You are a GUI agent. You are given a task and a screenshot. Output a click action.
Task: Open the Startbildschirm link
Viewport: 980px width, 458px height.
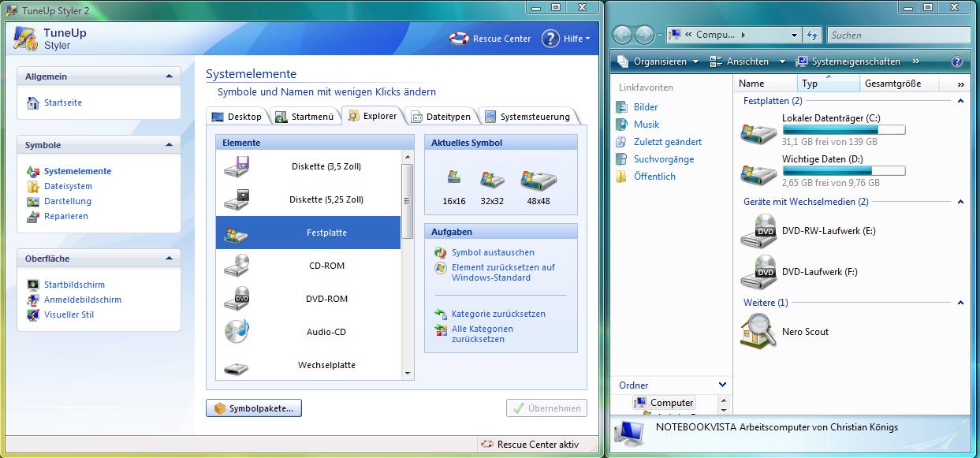tap(74, 285)
